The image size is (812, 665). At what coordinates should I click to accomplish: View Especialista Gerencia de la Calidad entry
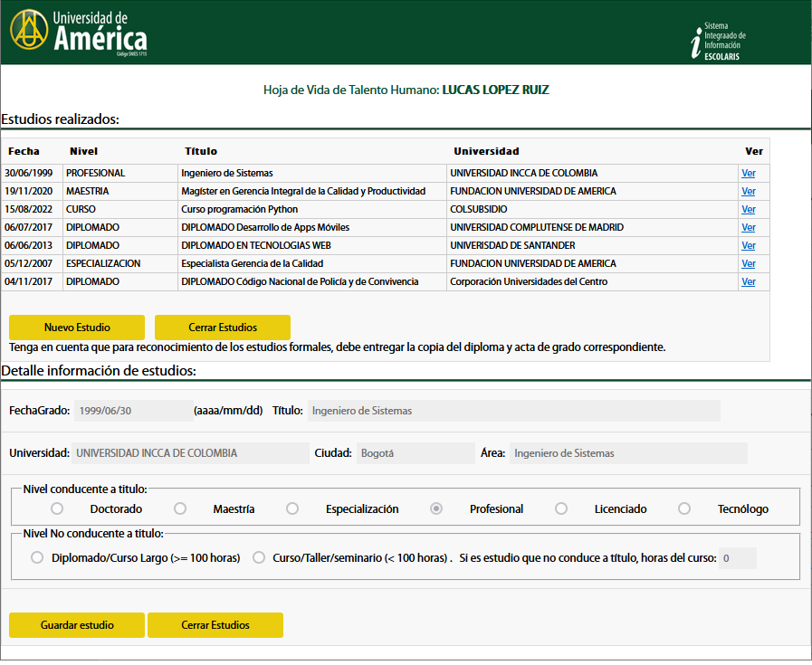click(x=749, y=263)
